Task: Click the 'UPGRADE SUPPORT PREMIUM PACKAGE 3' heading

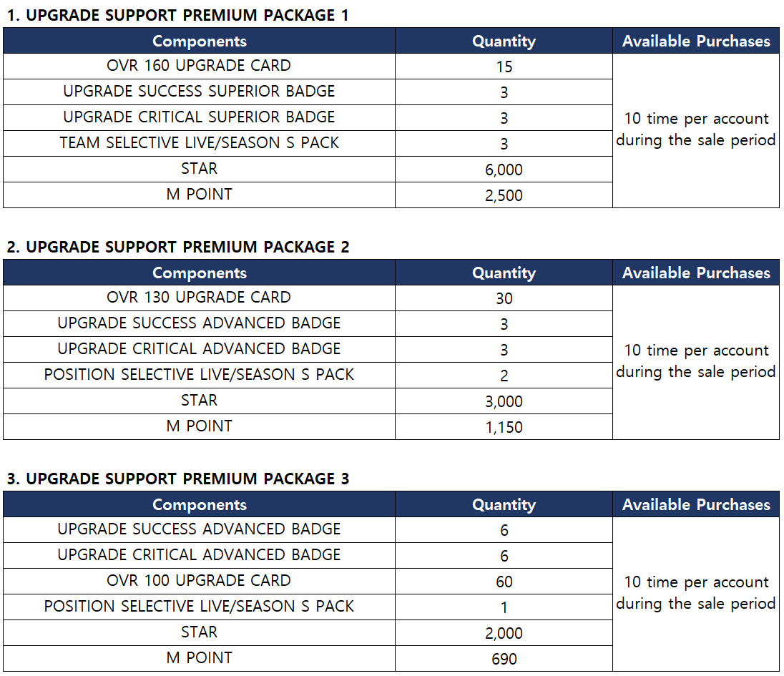Action: (x=177, y=479)
